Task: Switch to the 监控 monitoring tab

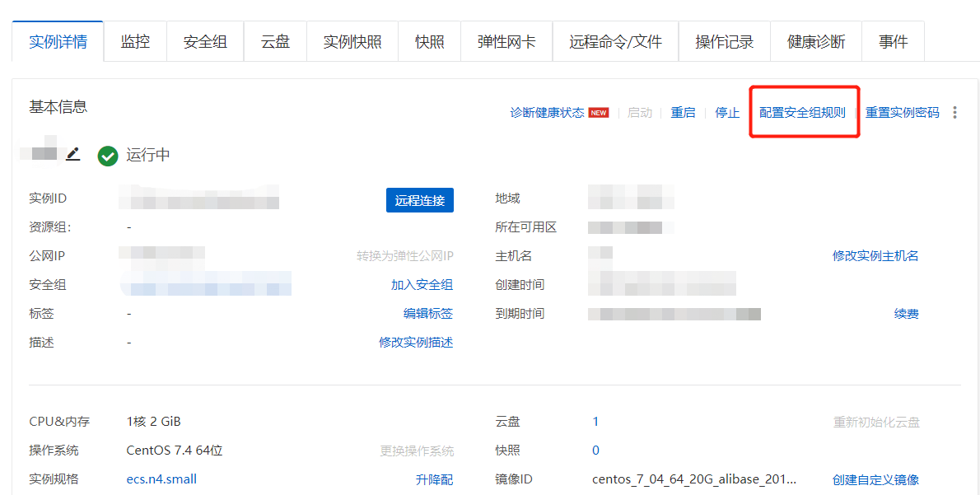Action: [x=135, y=40]
